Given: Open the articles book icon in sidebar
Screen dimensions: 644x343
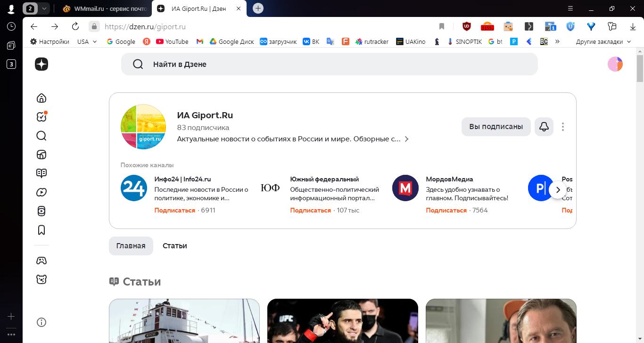Looking at the screenshot, I should point(41,173).
